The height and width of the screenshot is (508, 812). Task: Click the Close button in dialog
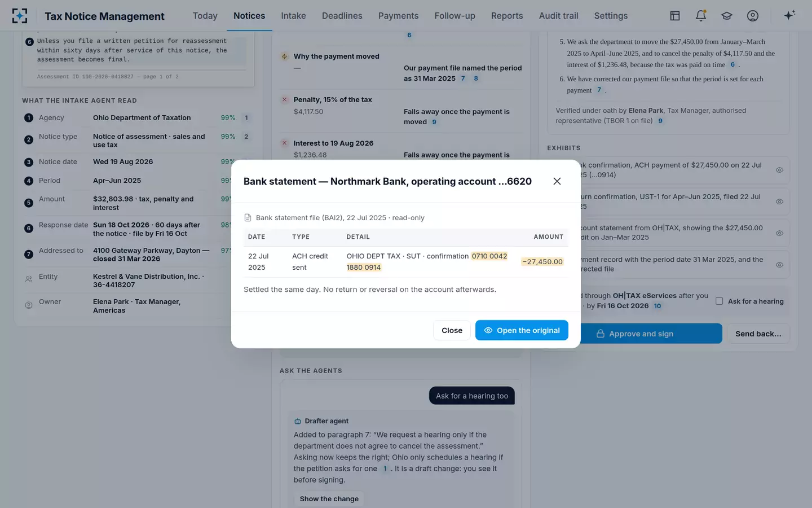pyautogui.click(x=452, y=330)
